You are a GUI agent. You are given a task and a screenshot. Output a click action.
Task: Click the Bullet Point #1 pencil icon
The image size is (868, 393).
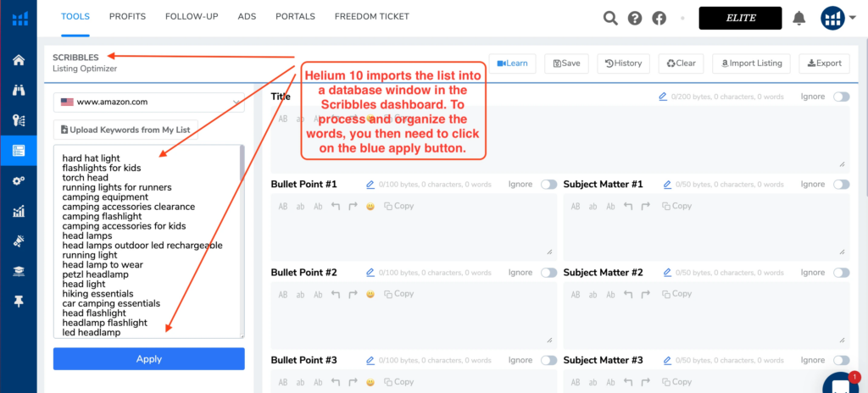(370, 185)
